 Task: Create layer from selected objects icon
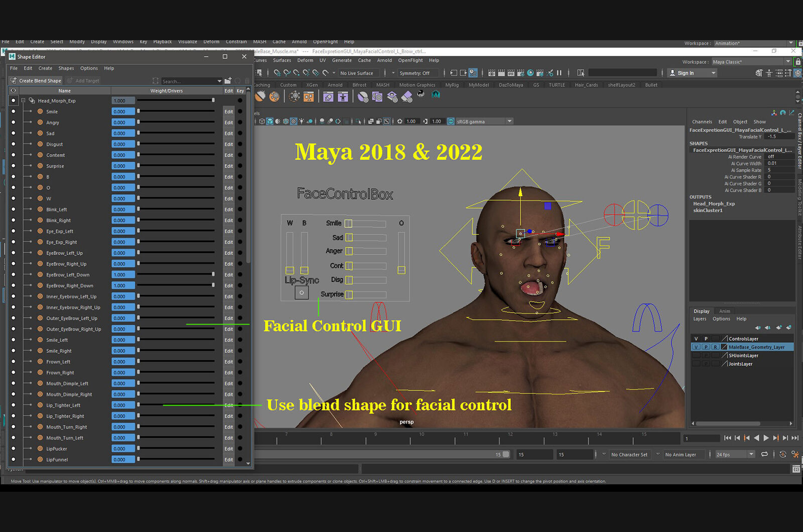tap(789, 328)
